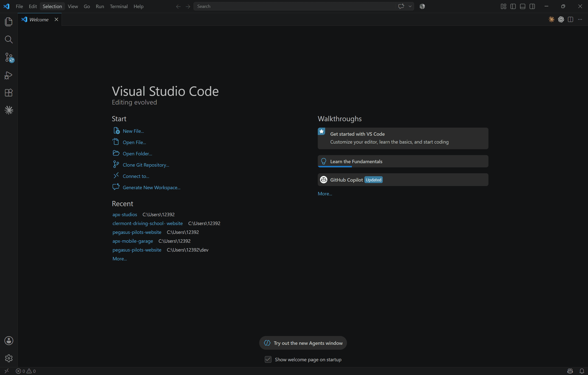Image resolution: width=588 pixels, height=375 pixels.
Task: Open pegasus-pilots-website in C:\Users\12392\dev
Action: (137, 250)
